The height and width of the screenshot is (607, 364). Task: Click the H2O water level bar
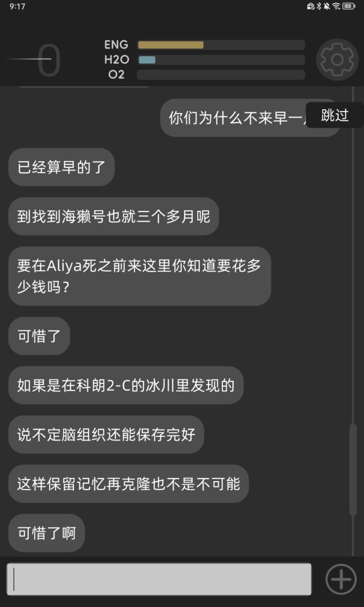221,60
